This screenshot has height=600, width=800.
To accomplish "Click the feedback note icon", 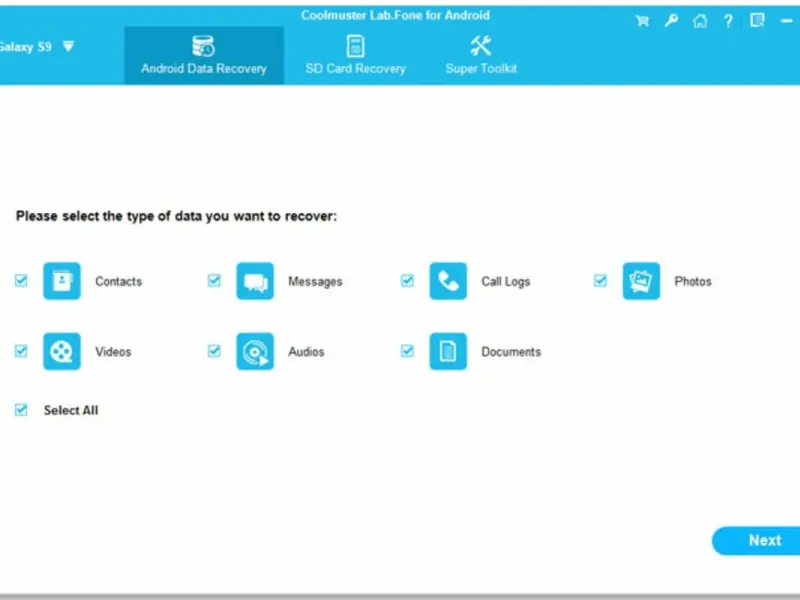I will 757,20.
